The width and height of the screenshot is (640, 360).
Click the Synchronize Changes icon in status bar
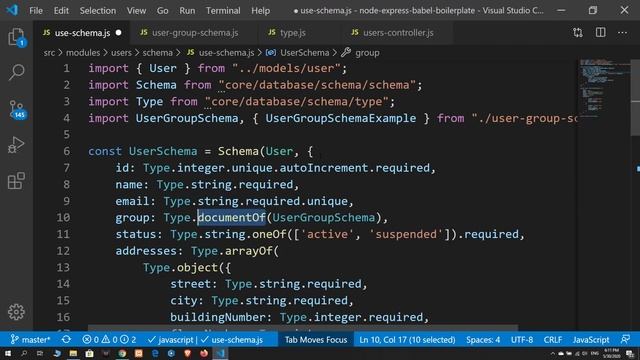point(66,340)
